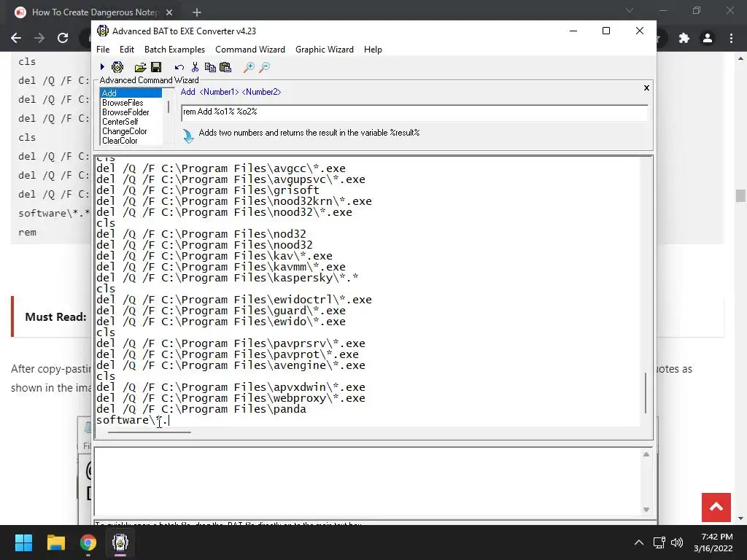Screen dimensions: 747x560
Task: Open the Help menu
Action: click(x=373, y=50)
